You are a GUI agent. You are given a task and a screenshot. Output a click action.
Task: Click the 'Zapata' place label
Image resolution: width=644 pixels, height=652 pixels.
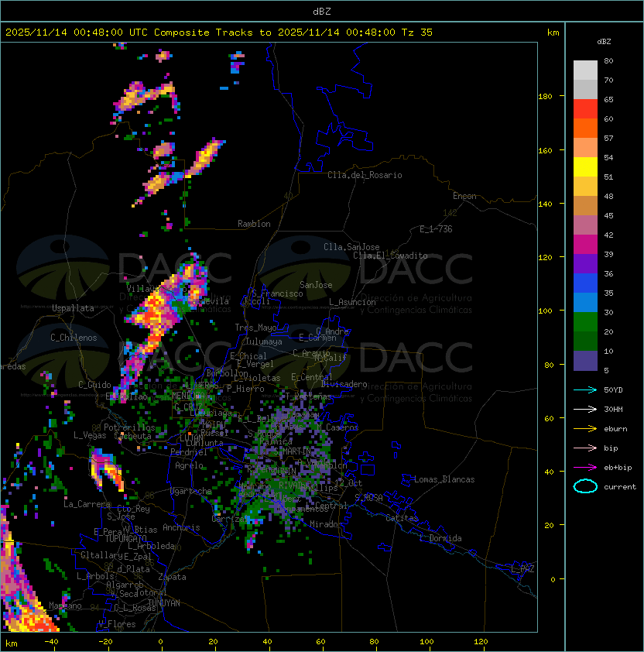[x=172, y=577]
